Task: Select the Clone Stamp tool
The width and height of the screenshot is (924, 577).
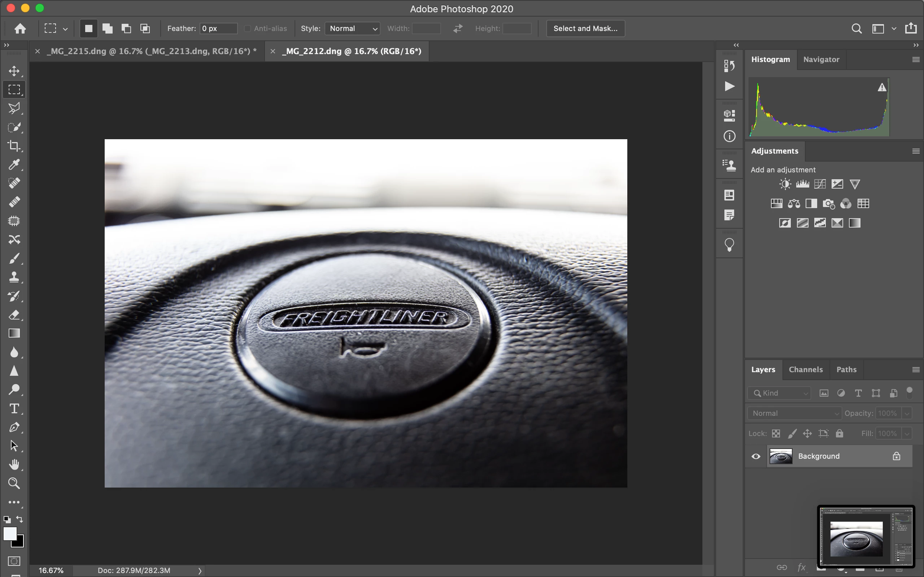Action: (x=14, y=277)
